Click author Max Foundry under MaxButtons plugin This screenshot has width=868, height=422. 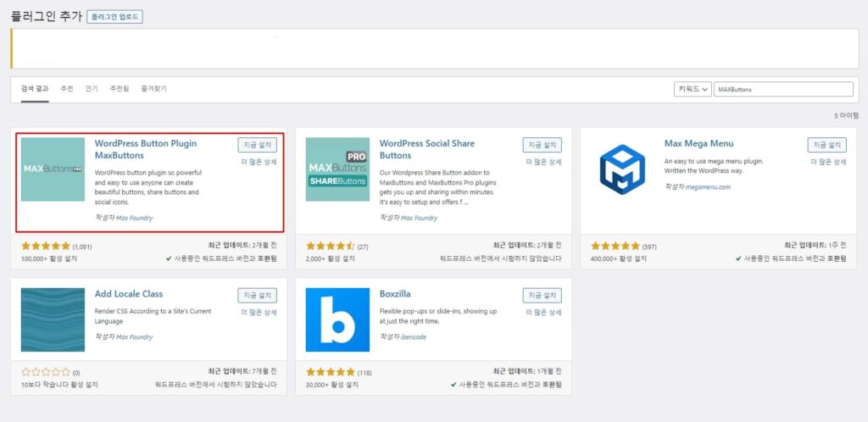(135, 218)
